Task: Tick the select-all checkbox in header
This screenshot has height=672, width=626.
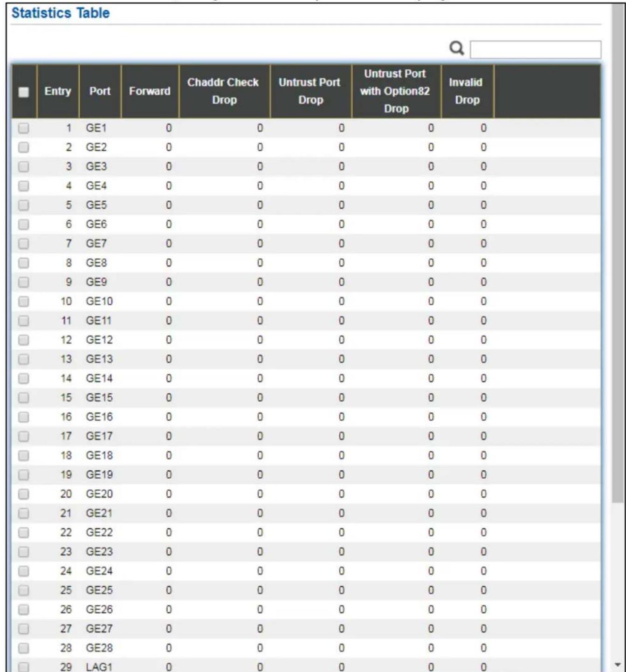Action: 23,92
